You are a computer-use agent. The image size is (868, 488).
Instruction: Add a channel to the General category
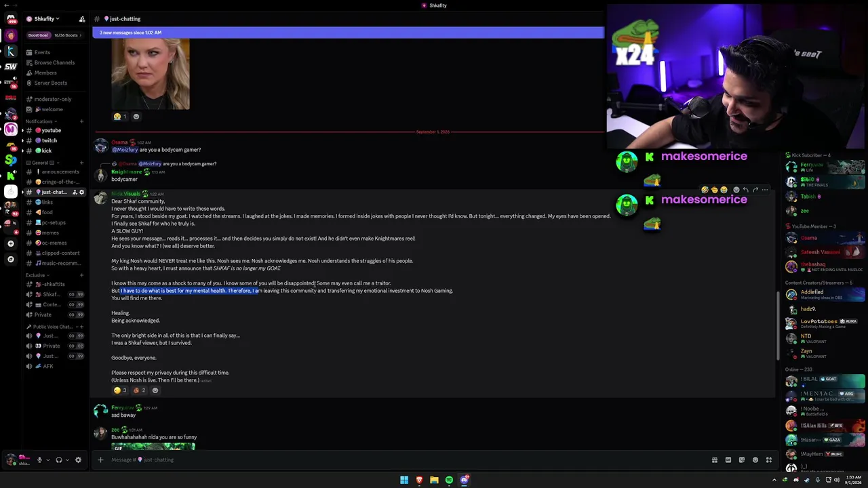pyautogui.click(x=82, y=163)
